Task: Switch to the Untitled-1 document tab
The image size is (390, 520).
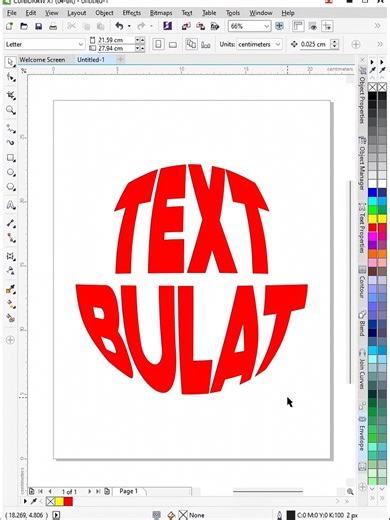Action: (x=91, y=60)
